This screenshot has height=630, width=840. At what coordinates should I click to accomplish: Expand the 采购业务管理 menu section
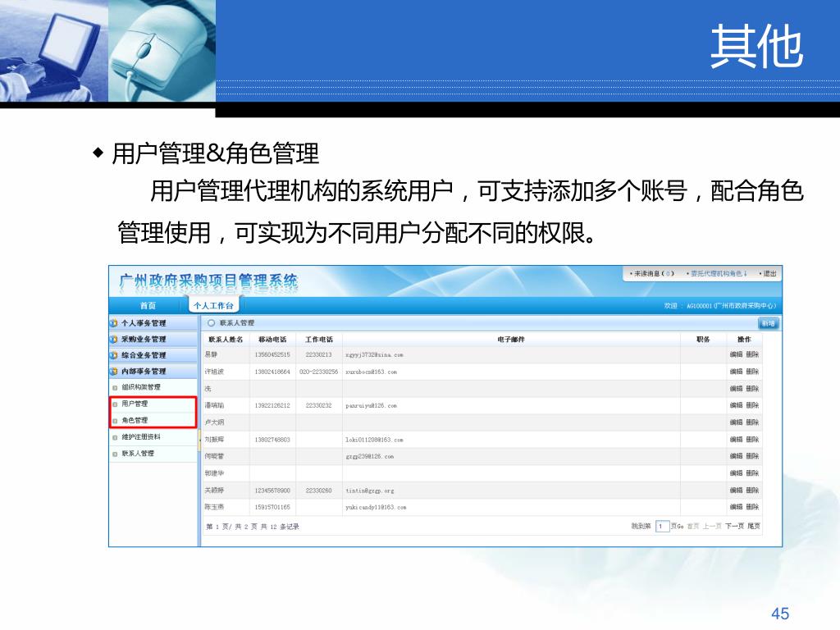pos(153,339)
